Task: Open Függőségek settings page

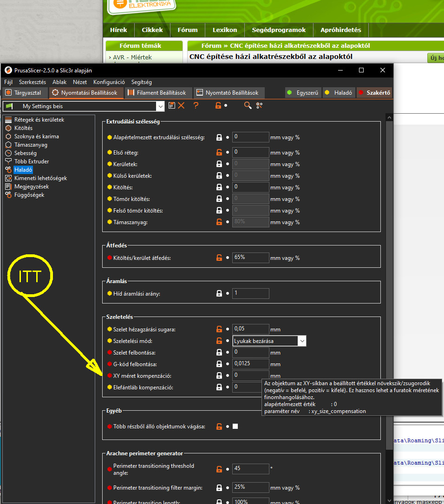Action: pos(29,195)
